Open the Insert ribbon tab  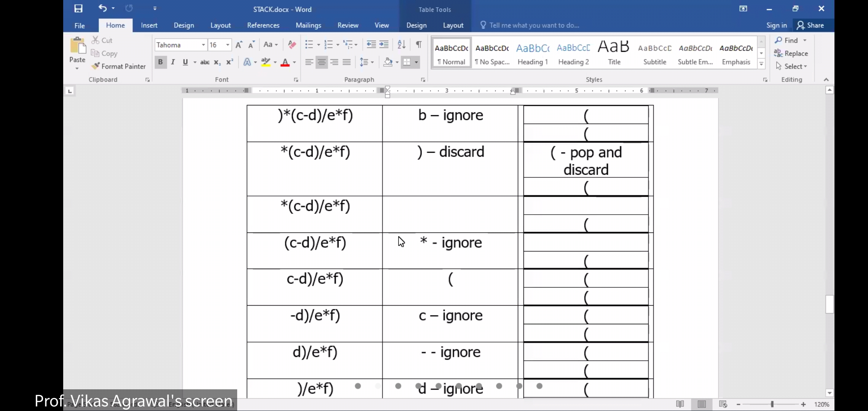click(149, 25)
